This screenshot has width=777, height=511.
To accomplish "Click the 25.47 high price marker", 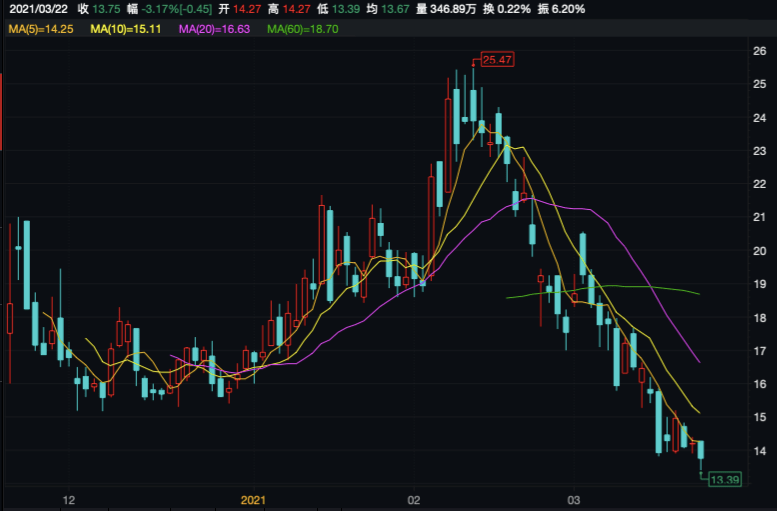I will [497, 60].
